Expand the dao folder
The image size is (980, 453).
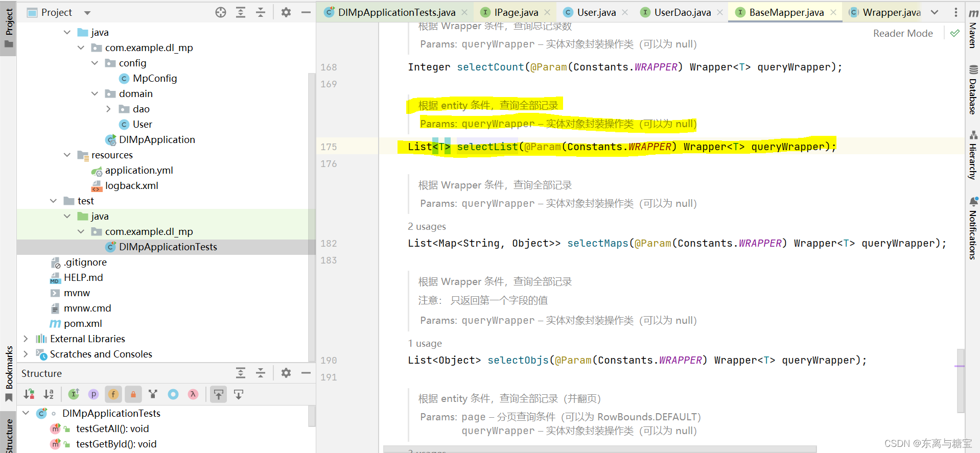pos(108,109)
